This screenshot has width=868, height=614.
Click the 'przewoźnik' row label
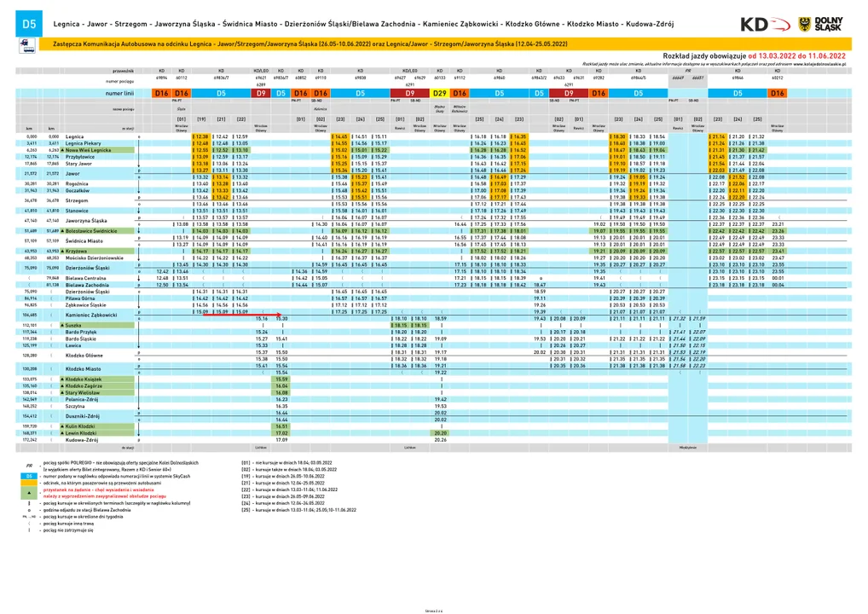tap(123, 71)
